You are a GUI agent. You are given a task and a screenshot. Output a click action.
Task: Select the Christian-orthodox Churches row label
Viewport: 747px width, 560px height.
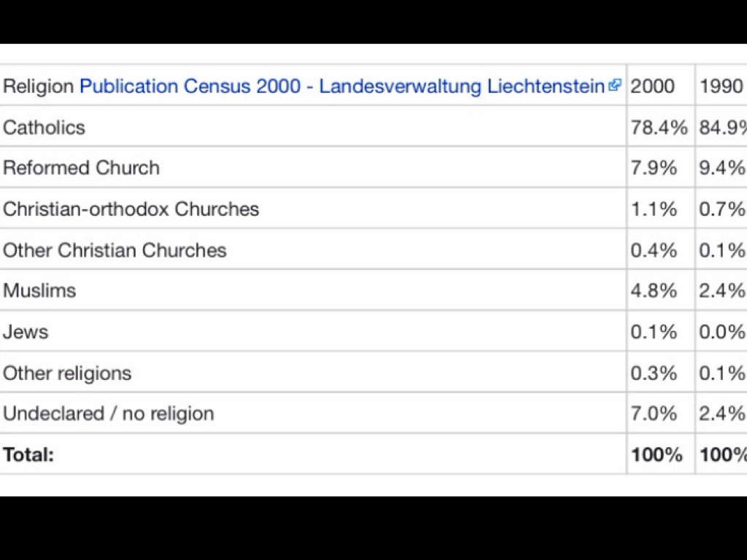tap(131, 209)
